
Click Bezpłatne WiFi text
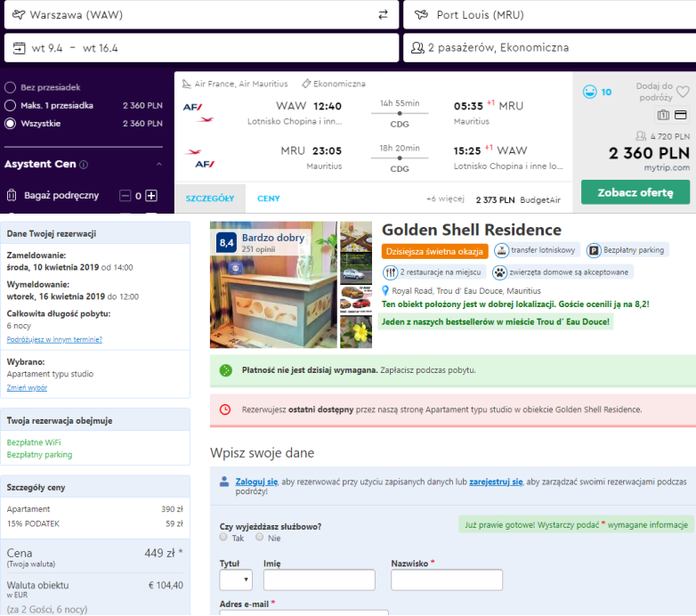coord(34,442)
